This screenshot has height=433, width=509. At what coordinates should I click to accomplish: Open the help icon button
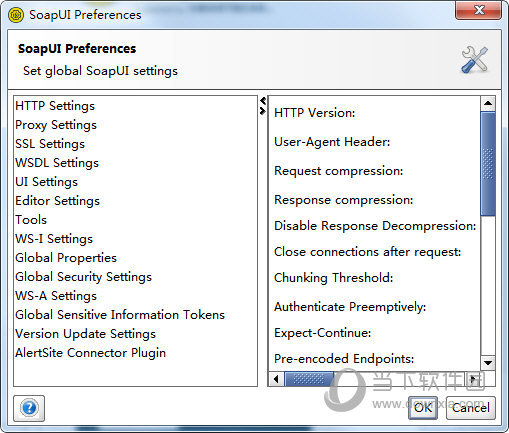tap(29, 408)
